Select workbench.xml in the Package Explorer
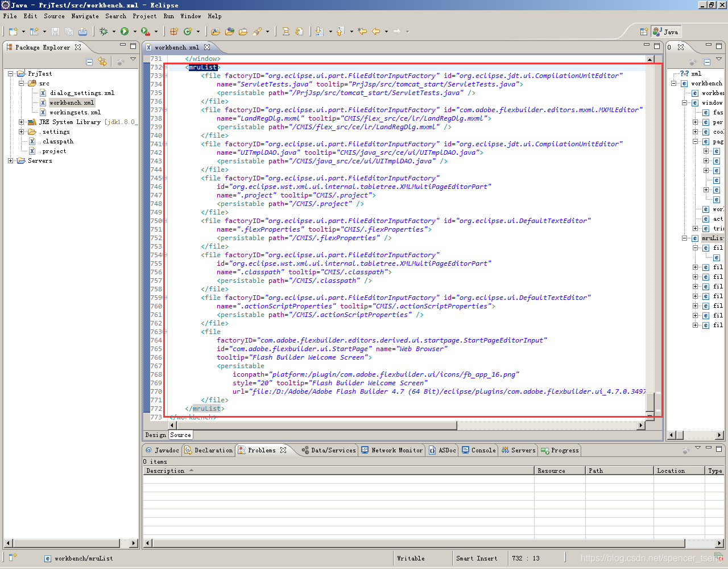 click(72, 102)
